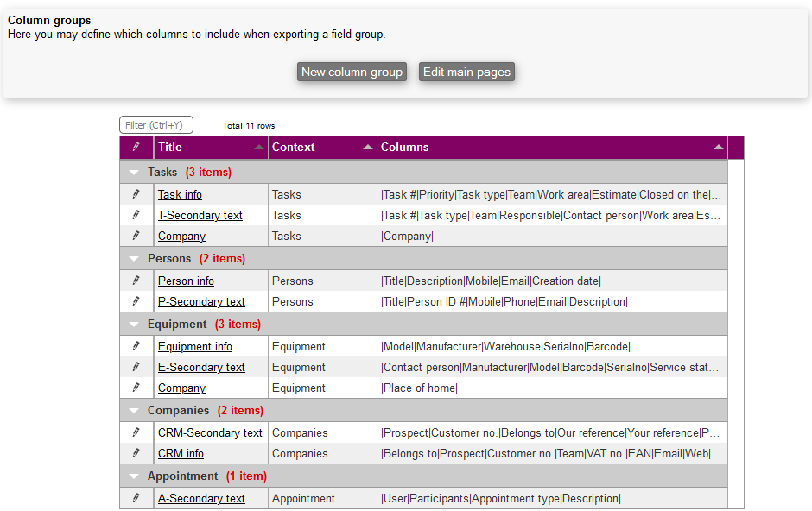Click the edit pencil for Equipment info
Viewport: 812px width, 511px height.
136,346
